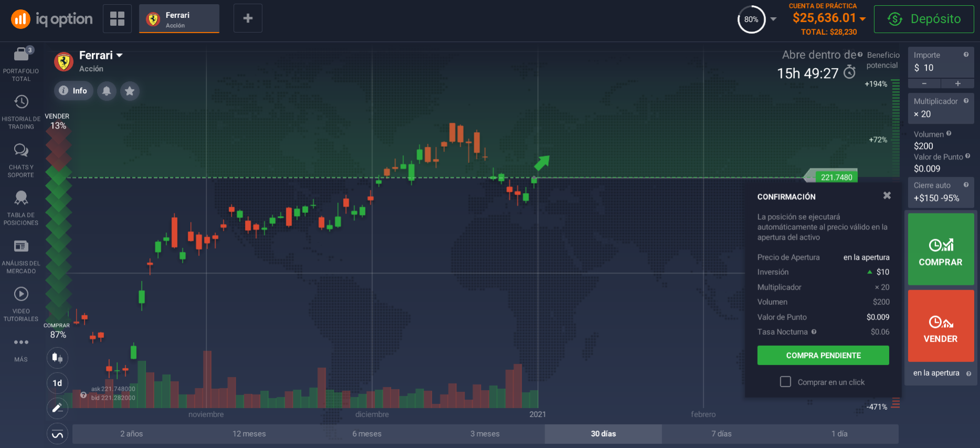The width and height of the screenshot is (980, 448).
Task: Open Tabla de Posiciones
Action: [x=21, y=198]
